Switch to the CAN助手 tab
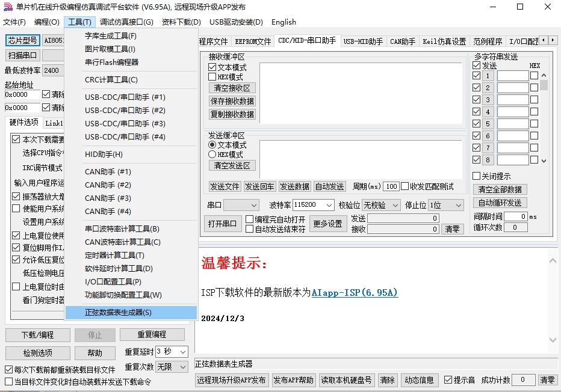This screenshot has width=561, height=392. point(403,41)
